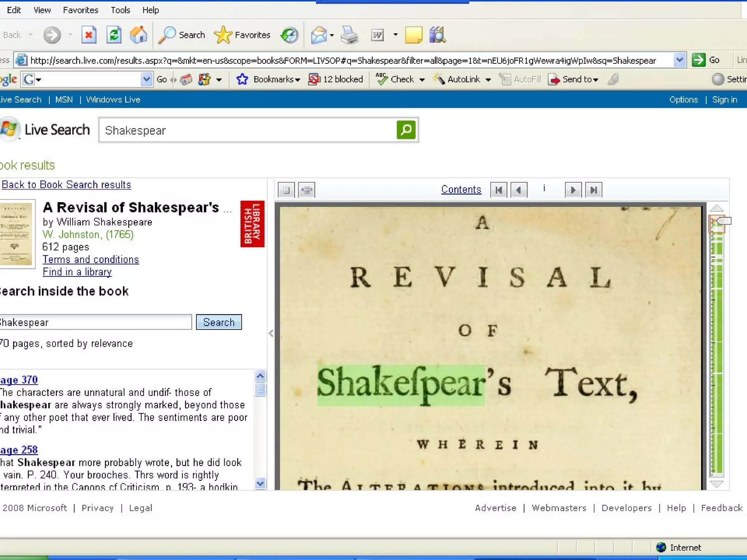This screenshot has width=747, height=560.
Task: Collapse the left panel with arrow handle
Action: [271, 333]
